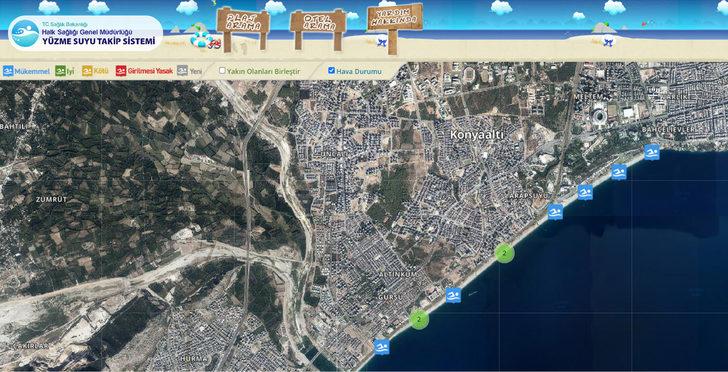728x372 pixels.
Task: Select the blue swim marker beside Gürsu
Action: [x=453, y=295]
